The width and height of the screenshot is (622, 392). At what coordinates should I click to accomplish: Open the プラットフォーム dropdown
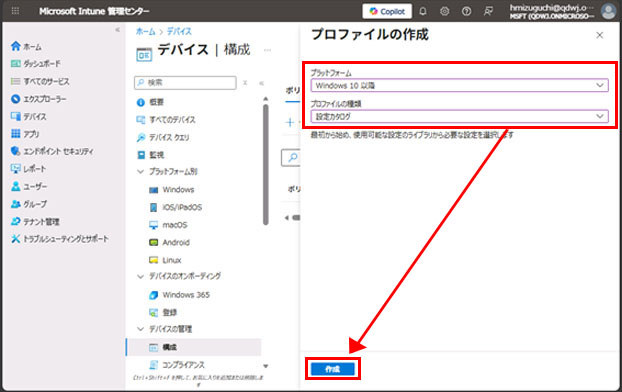459,85
